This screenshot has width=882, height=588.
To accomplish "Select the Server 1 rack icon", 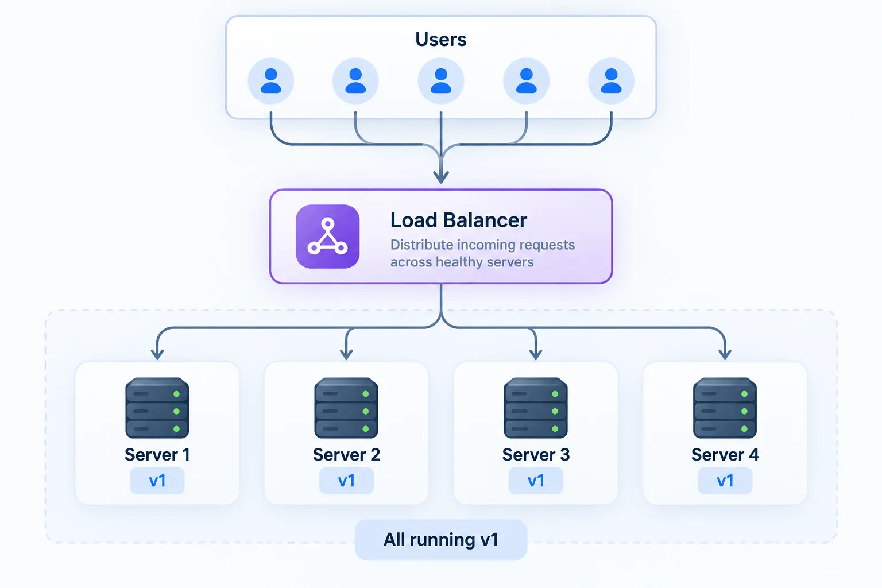I will pos(157,408).
